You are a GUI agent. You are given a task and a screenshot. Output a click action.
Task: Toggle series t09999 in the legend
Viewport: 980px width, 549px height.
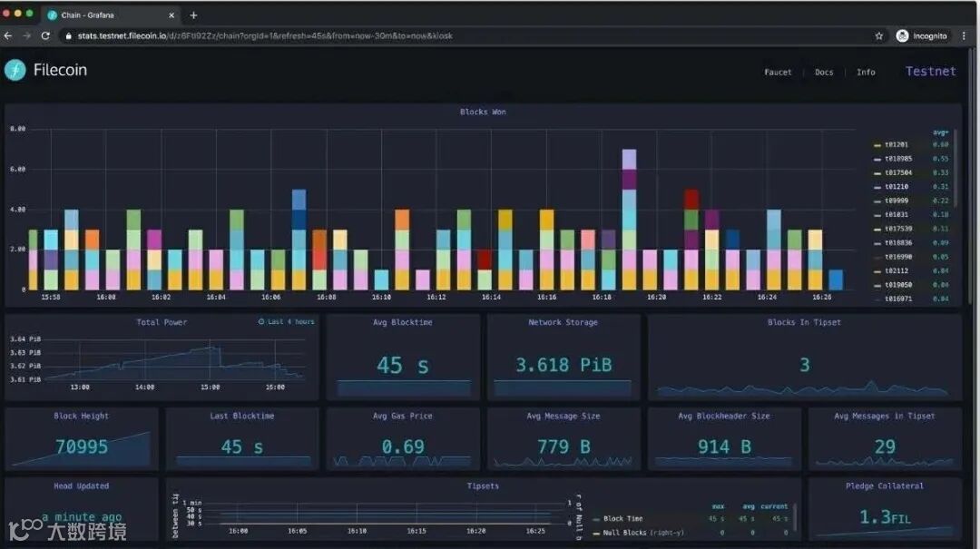897,201
